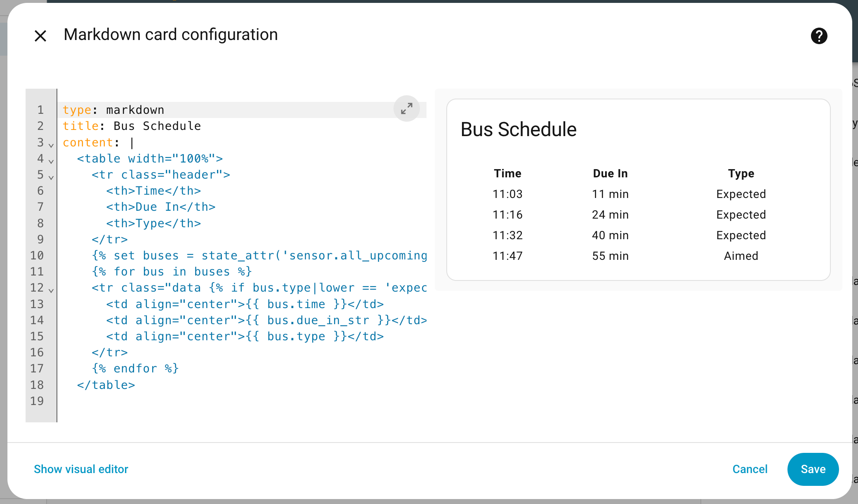Screen dimensions: 858x504
Task: Close the Markdown card configuration dialog
Action: (x=40, y=36)
